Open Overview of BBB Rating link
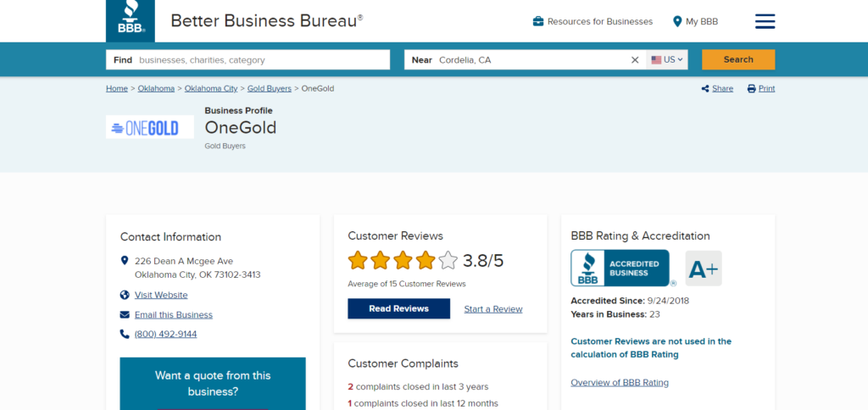 [x=620, y=382]
